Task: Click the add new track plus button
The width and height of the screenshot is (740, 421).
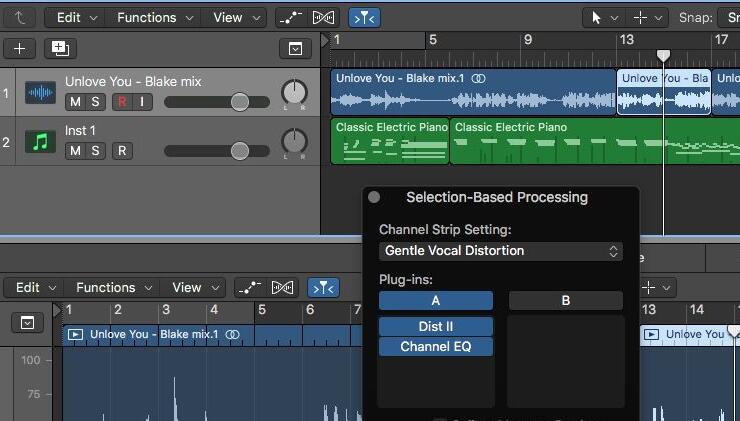Action: click(x=20, y=48)
